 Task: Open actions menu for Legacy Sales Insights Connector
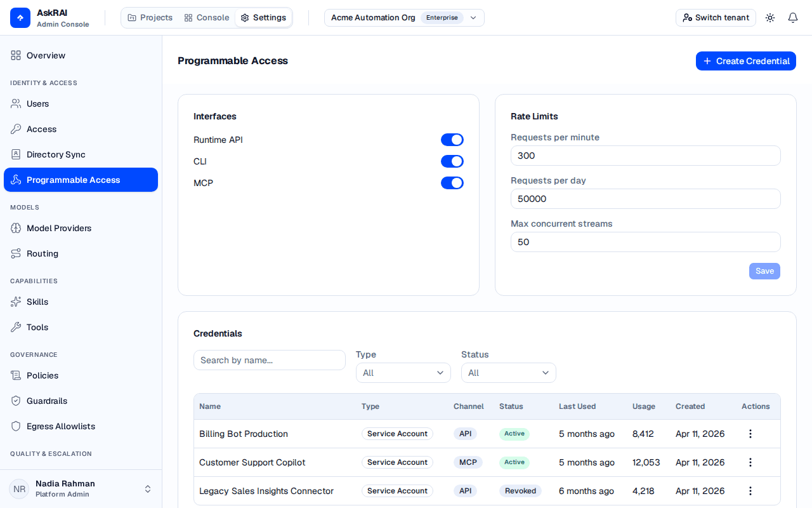pos(750,491)
